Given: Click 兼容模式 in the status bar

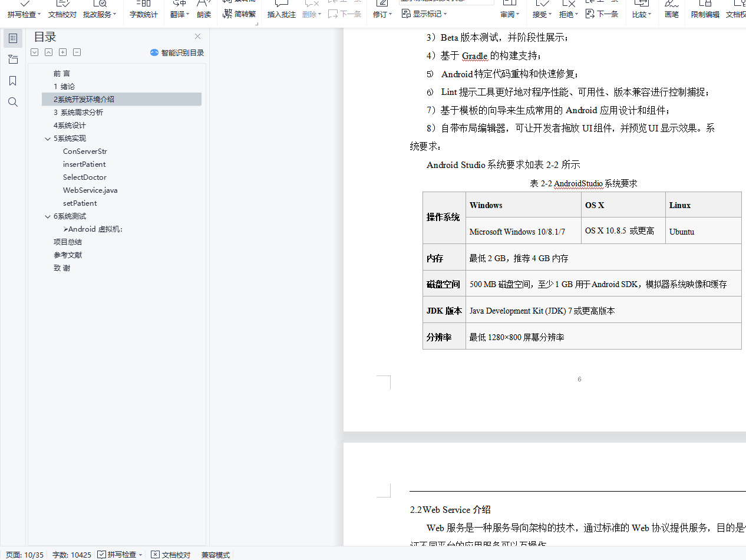Looking at the screenshot, I should point(216,555).
